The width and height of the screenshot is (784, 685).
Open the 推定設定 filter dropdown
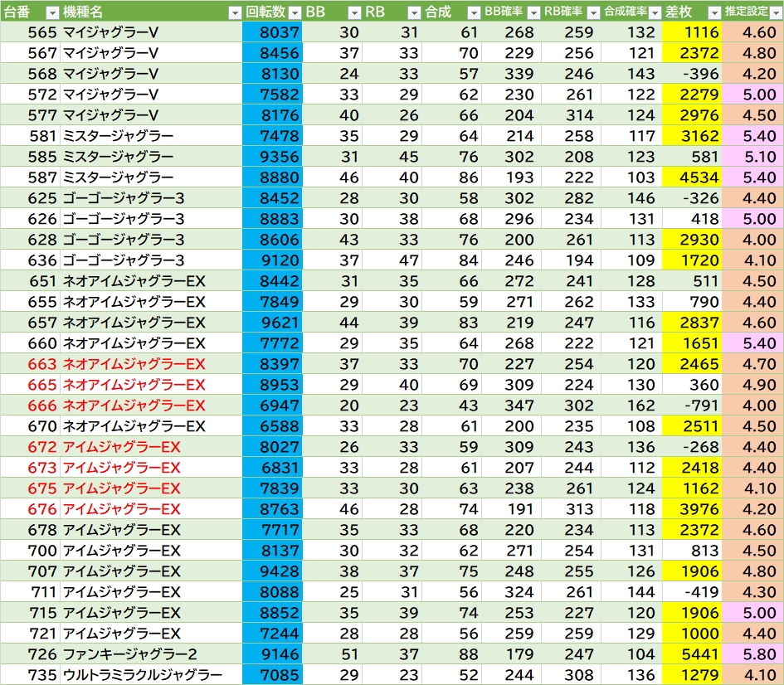774,12
